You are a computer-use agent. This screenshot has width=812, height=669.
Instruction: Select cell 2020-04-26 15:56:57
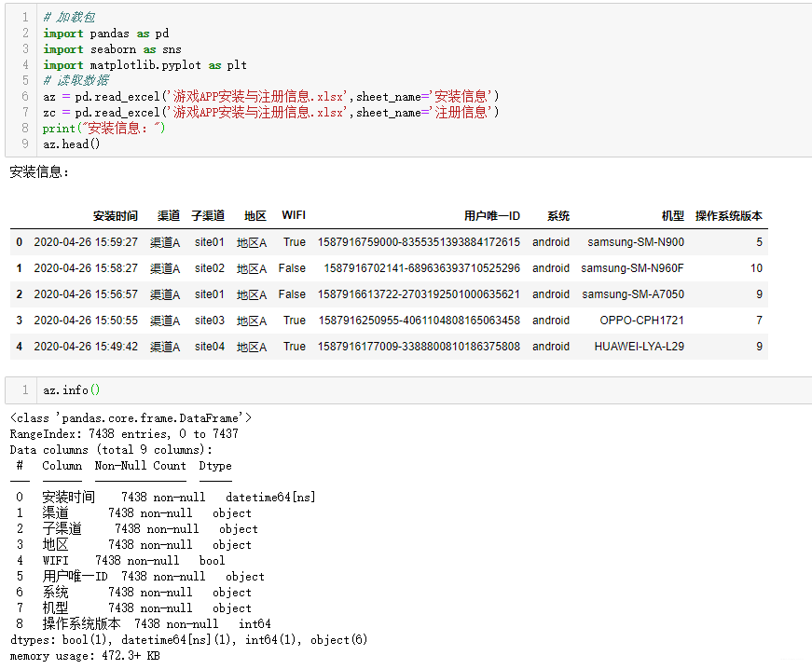86,294
